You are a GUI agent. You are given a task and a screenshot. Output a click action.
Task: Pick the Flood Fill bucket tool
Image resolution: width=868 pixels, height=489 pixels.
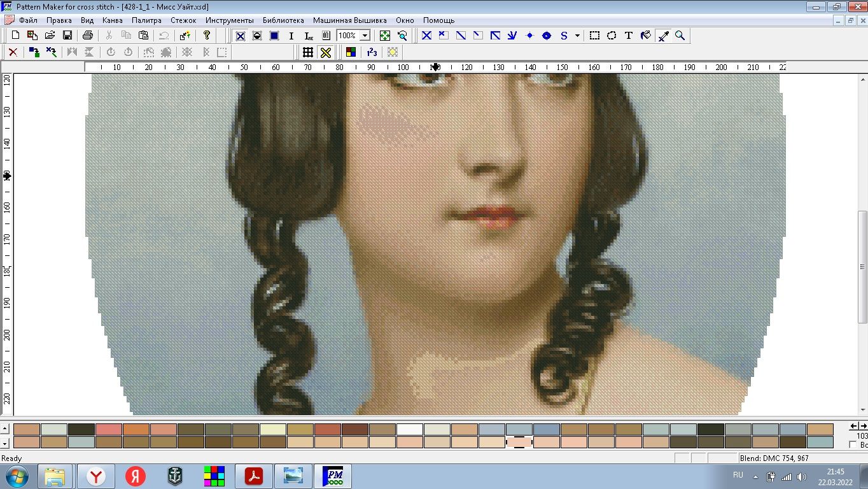(645, 36)
